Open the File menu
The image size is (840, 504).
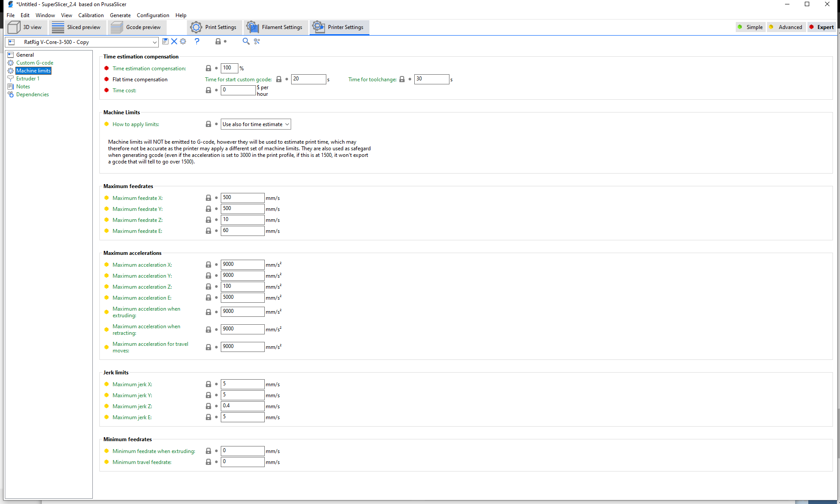click(11, 15)
